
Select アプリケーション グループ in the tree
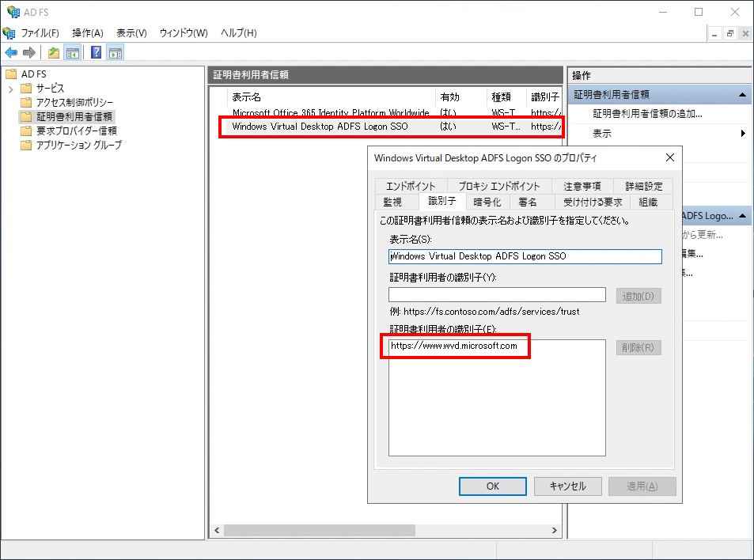pos(79,145)
